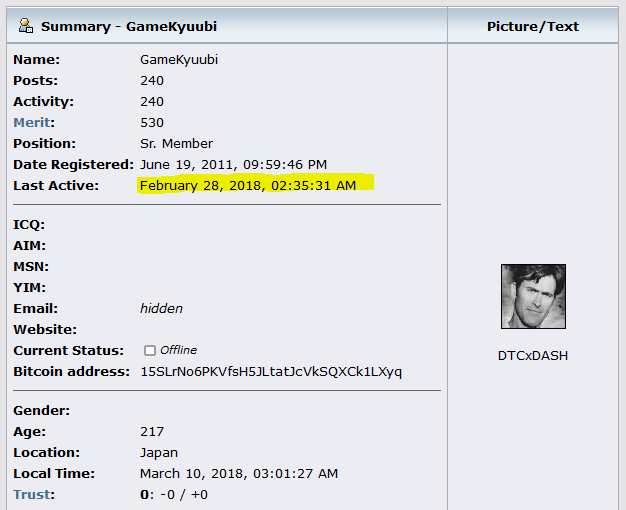This screenshot has width=626, height=510.
Task: Click the GameKyuubi name value
Action: pos(179,60)
